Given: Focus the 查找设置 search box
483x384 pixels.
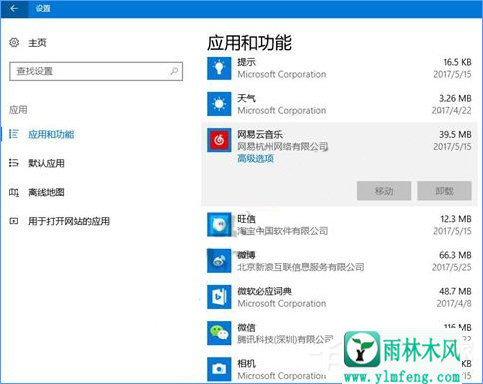Looking at the screenshot, I should 96,71.
